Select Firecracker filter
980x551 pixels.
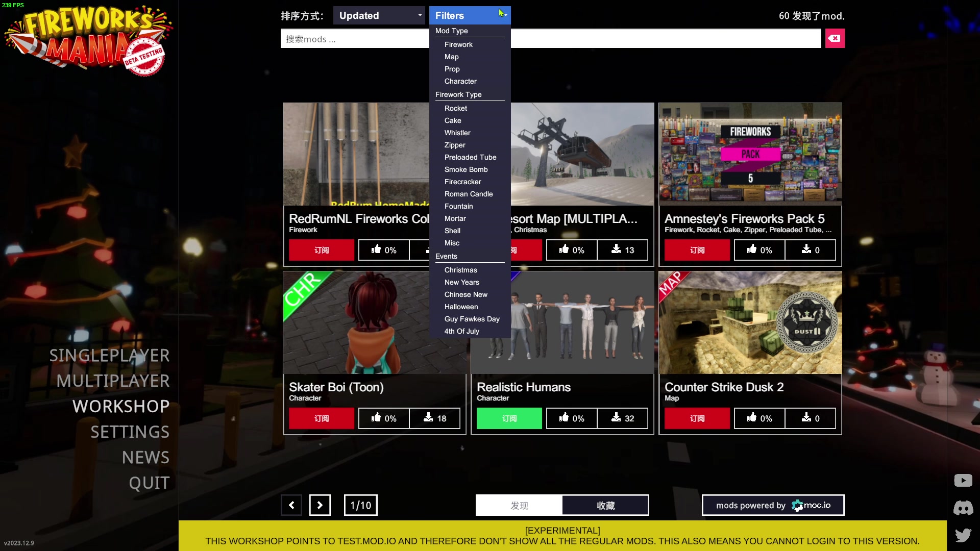[x=462, y=182]
